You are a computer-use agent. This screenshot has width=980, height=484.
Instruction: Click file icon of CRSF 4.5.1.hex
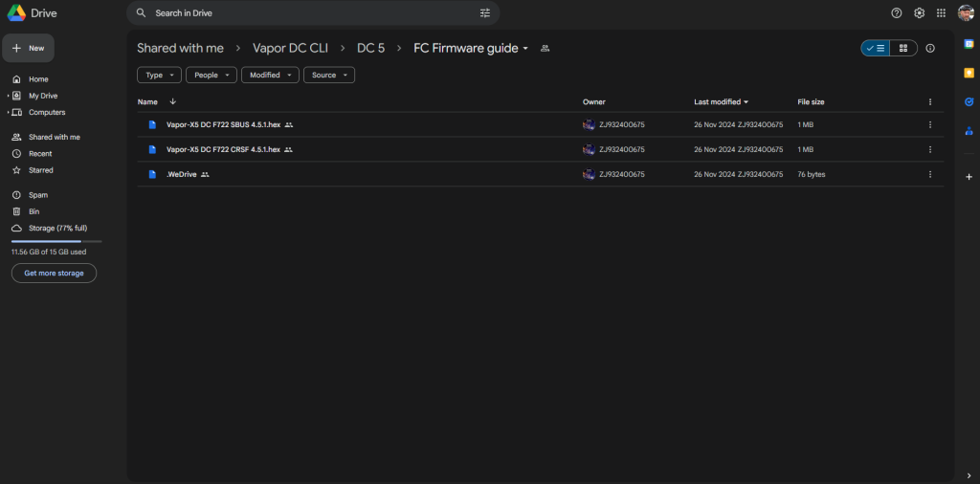tap(152, 150)
